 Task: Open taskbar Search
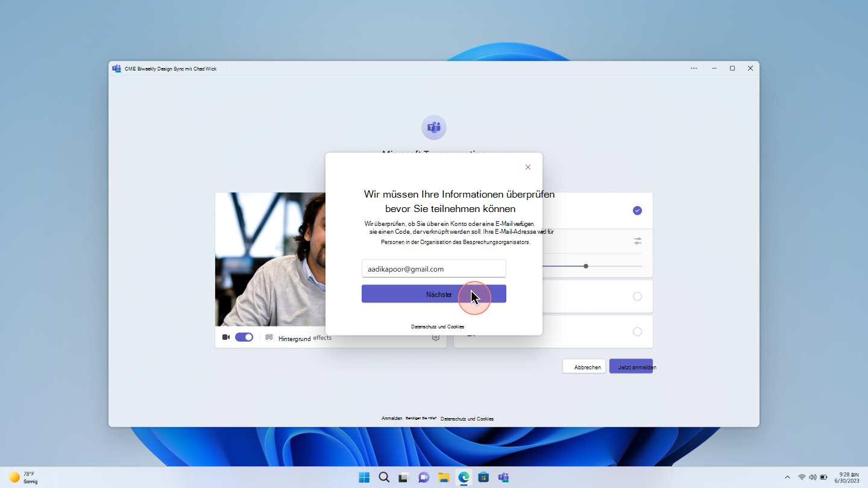pos(384,477)
